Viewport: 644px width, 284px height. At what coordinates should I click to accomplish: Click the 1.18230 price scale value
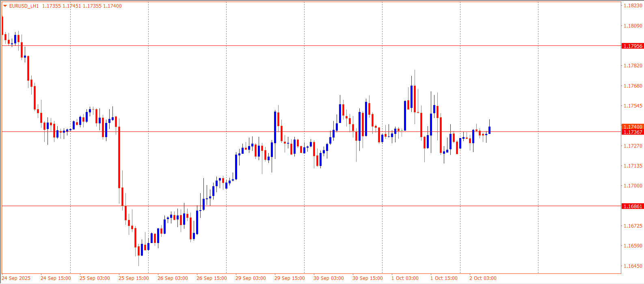(x=633, y=6)
